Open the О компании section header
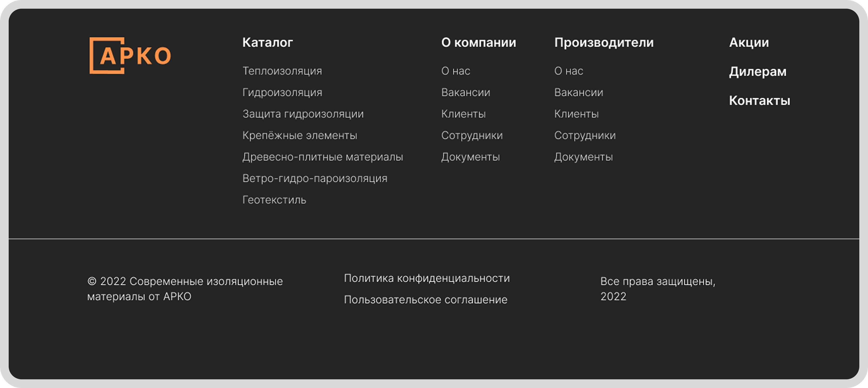This screenshot has height=388, width=868. pos(478,42)
